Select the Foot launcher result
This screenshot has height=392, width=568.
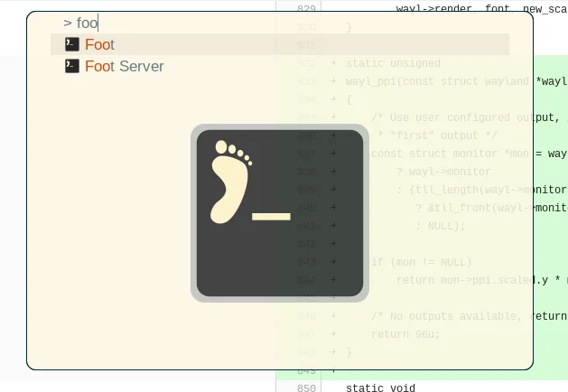click(x=280, y=44)
